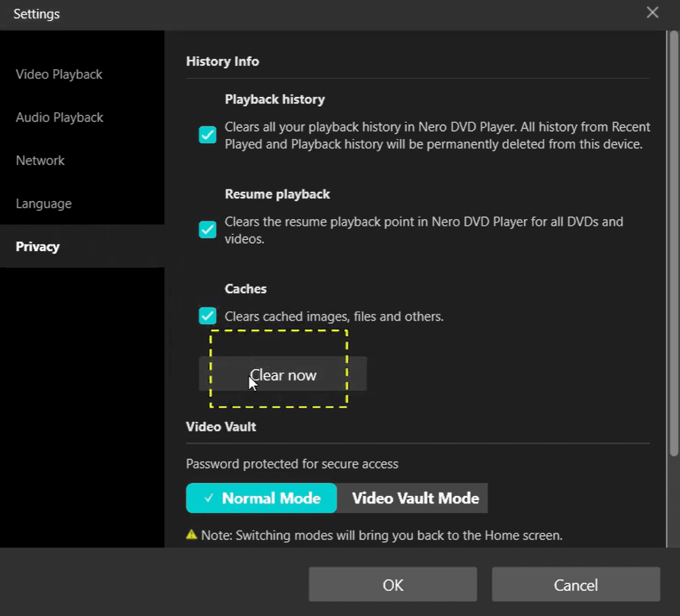The height and width of the screenshot is (616, 680).
Task: Click the Playback history description text
Action: [437, 135]
